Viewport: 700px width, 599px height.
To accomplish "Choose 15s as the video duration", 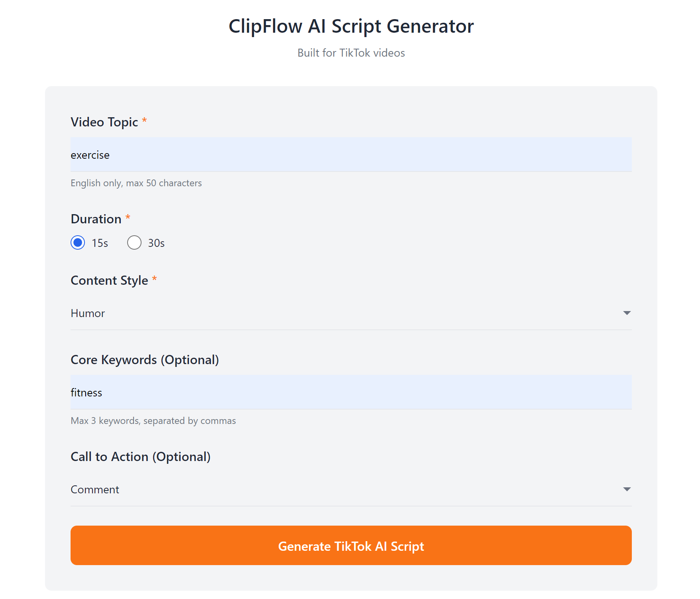I will 78,242.
